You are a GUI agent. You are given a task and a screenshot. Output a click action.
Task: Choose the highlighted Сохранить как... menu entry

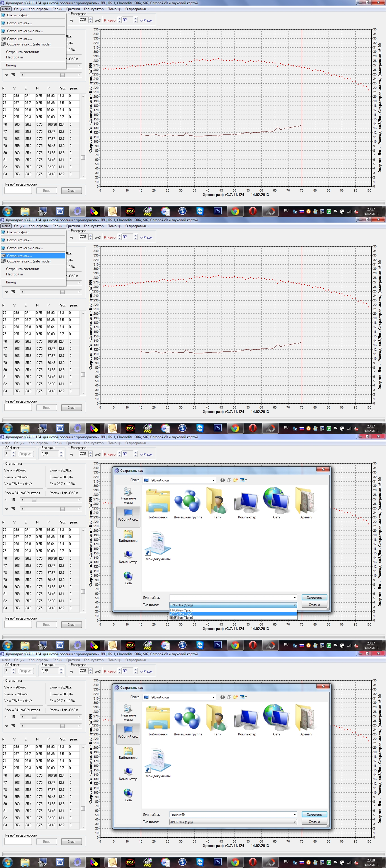tap(33, 256)
